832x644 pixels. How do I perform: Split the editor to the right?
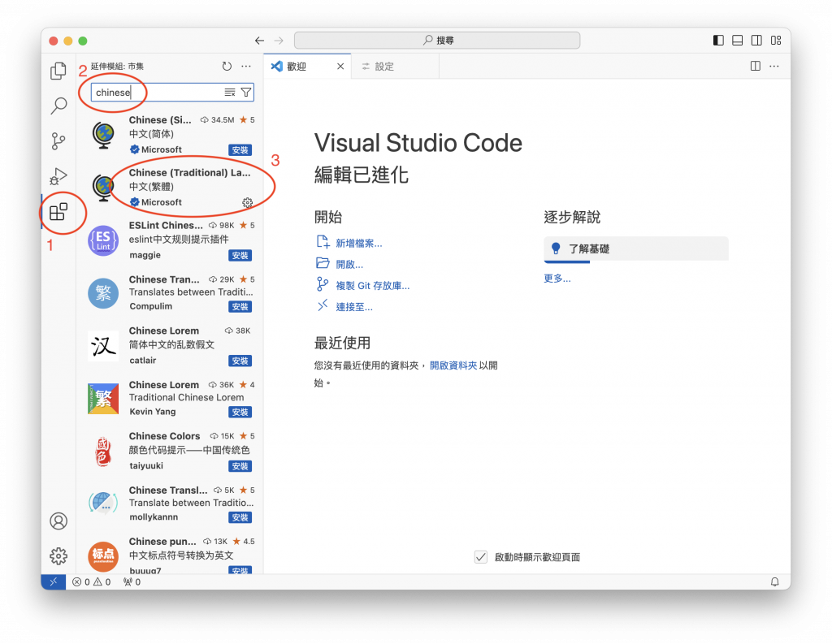coord(756,67)
